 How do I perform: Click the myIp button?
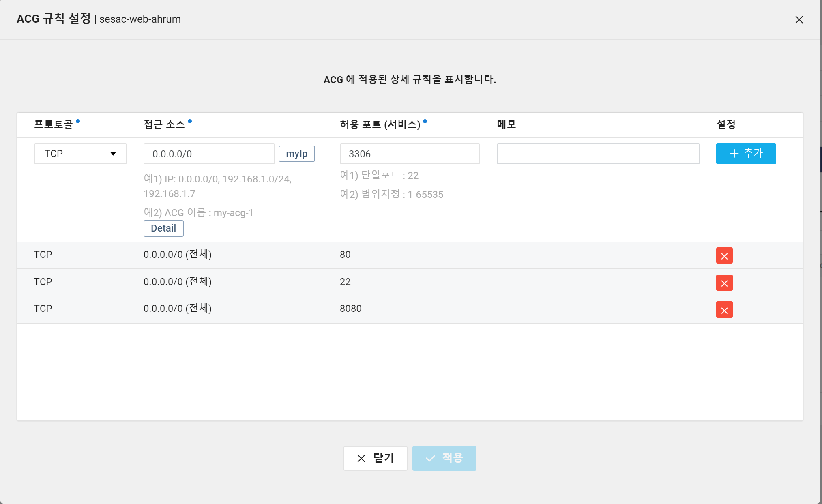296,154
